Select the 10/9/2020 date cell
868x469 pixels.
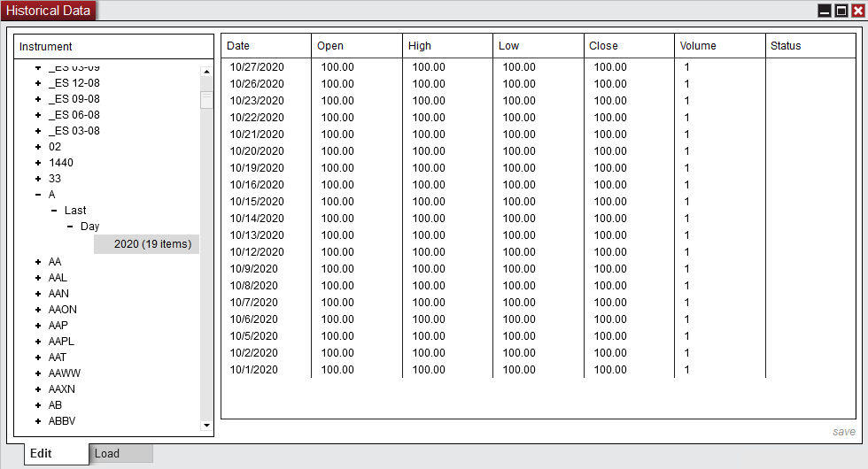pyautogui.click(x=254, y=269)
